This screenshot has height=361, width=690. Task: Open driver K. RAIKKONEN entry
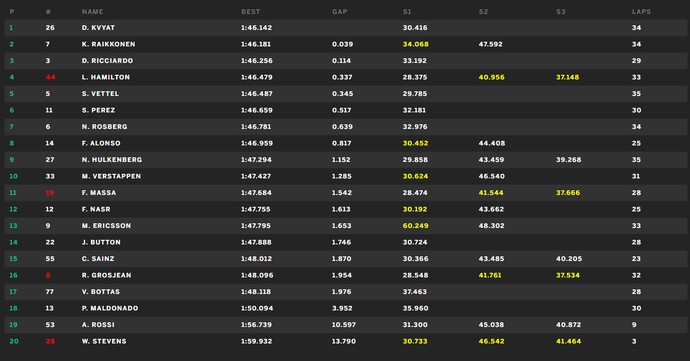345,44
